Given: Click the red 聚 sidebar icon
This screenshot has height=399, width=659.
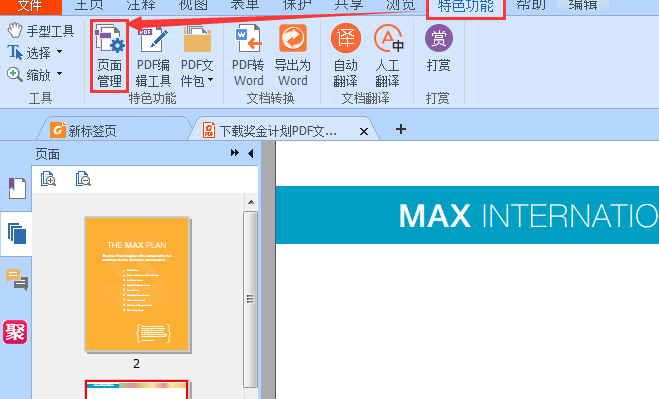Looking at the screenshot, I should [x=15, y=332].
